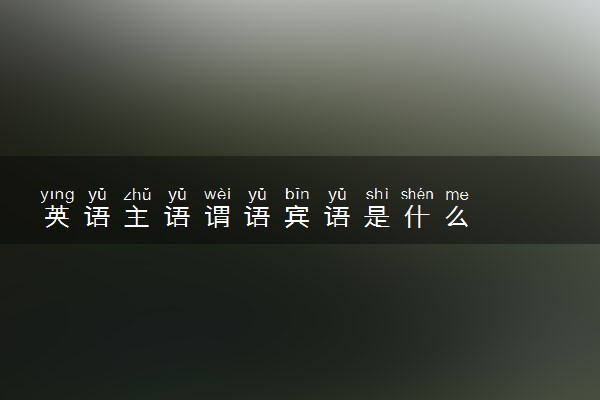Viewport: 600px width, 400px height.
Task: Click the Chinese character 英
Action: click(57, 217)
